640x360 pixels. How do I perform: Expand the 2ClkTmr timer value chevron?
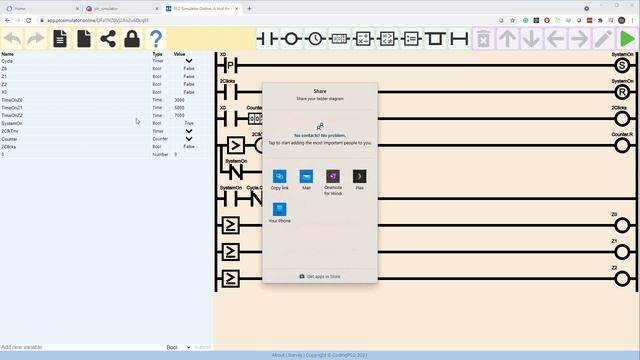pos(189,131)
